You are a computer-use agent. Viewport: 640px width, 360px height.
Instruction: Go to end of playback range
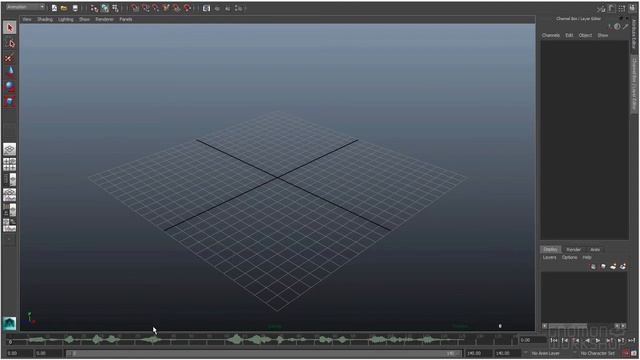tap(631, 340)
